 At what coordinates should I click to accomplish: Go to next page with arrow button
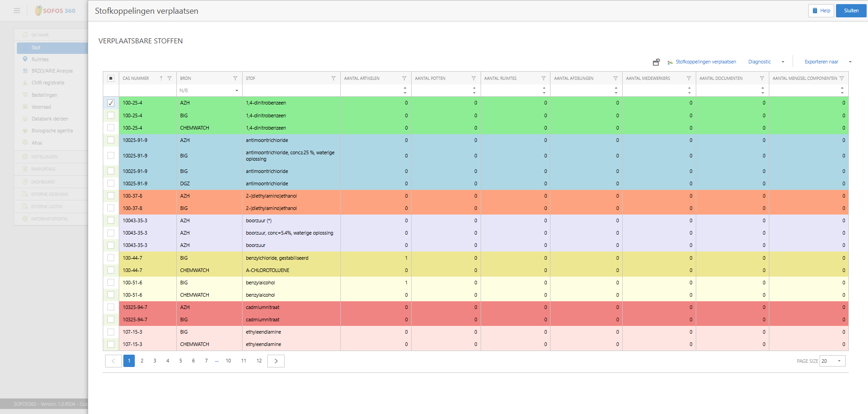click(276, 361)
